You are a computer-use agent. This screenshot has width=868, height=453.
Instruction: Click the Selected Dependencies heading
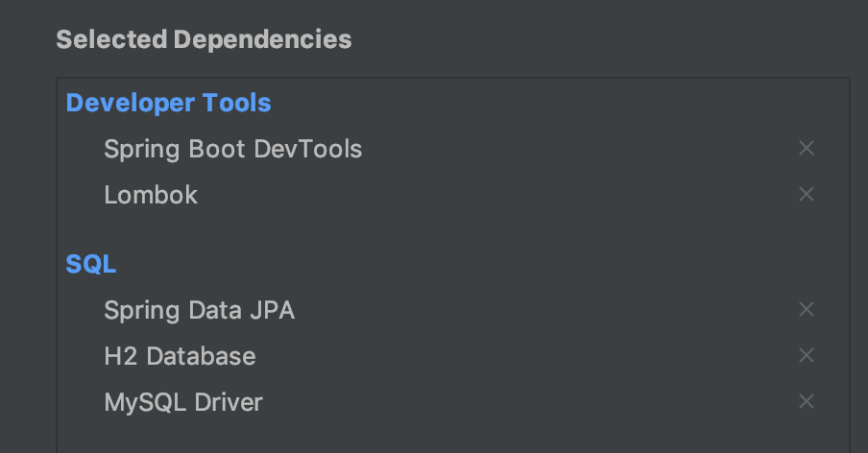(204, 39)
